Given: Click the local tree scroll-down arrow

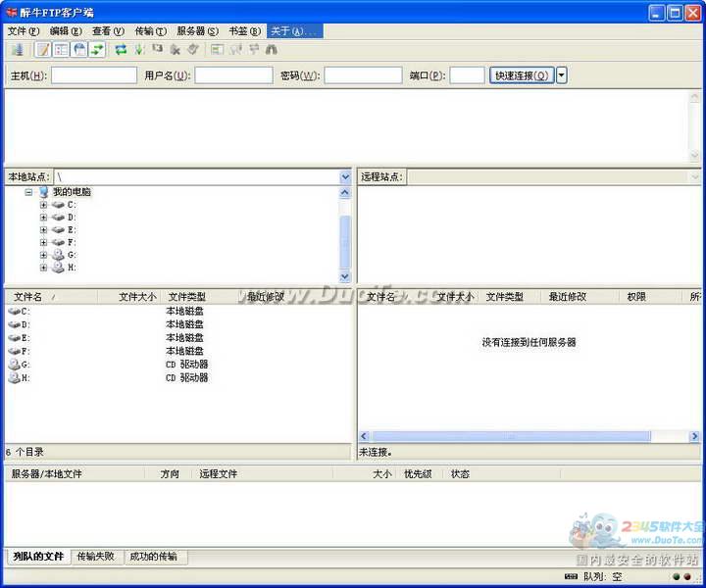Looking at the screenshot, I should pos(345,276).
